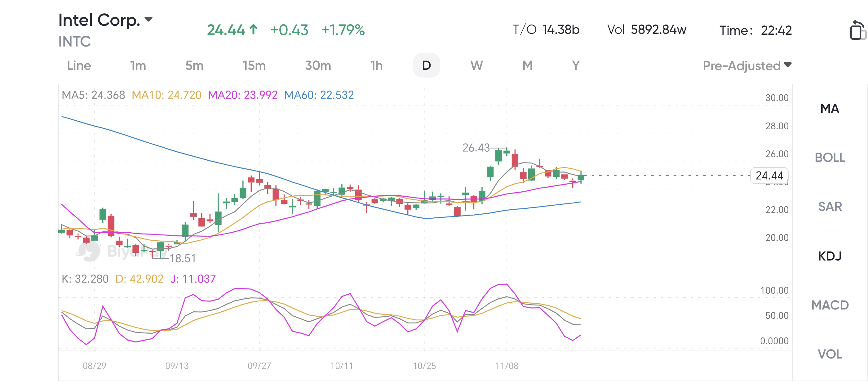868x392 pixels.
Task: Click the 100.00 KDJ axis label
Action: (774, 290)
